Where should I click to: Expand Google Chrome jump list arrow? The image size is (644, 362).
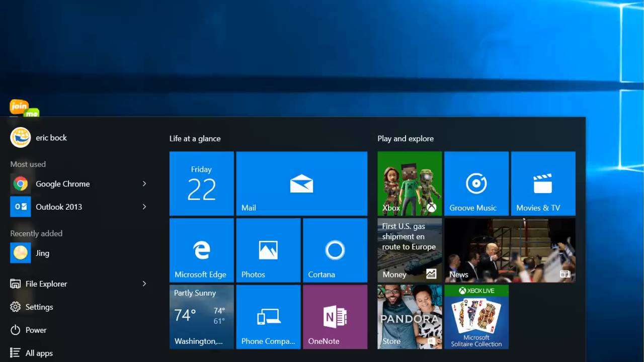coord(144,184)
